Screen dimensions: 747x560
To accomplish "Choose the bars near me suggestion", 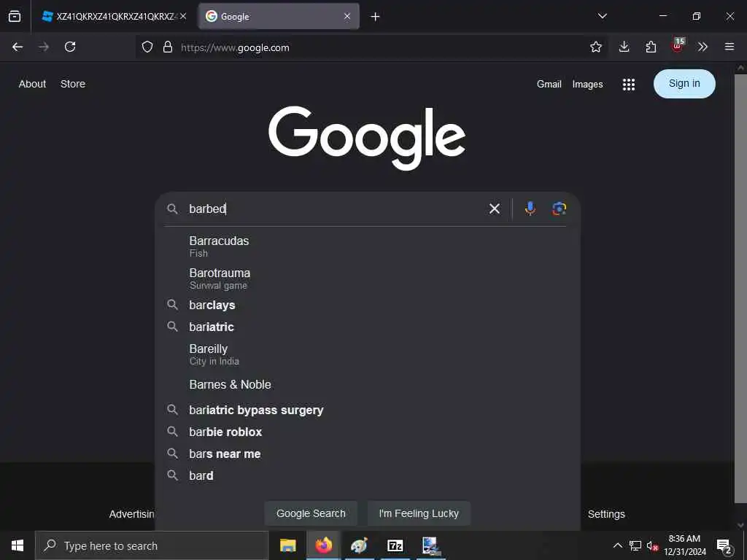I will tap(366, 454).
